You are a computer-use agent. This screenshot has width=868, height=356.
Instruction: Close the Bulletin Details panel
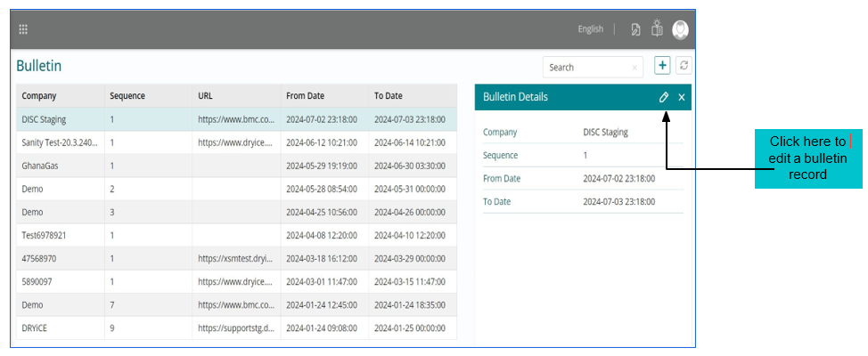[x=682, y=97]
